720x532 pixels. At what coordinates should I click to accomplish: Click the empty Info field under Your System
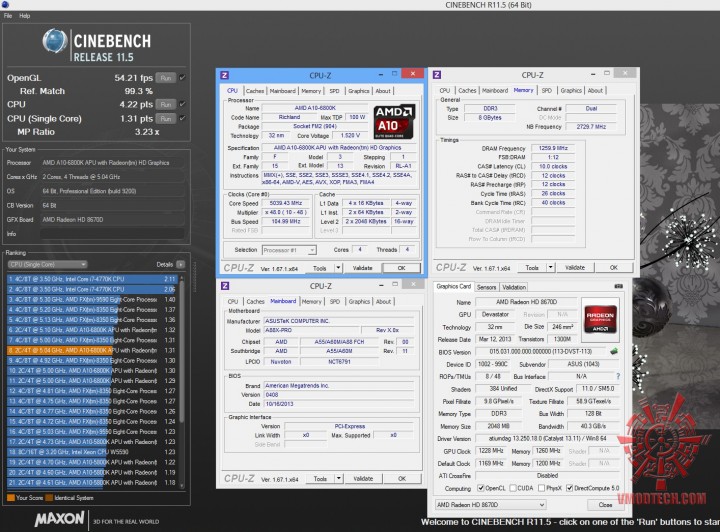113,234
